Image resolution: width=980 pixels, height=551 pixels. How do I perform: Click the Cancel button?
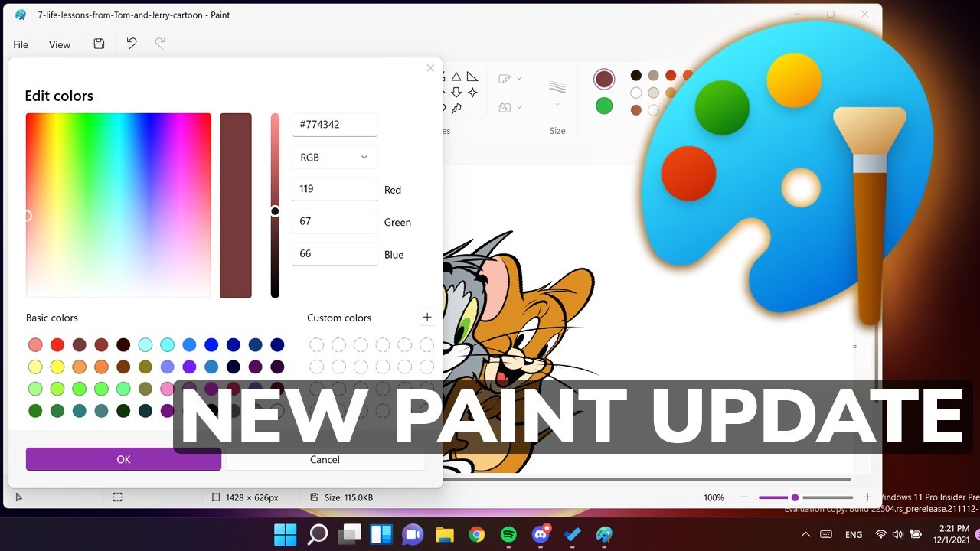click(x=325, y=459)
